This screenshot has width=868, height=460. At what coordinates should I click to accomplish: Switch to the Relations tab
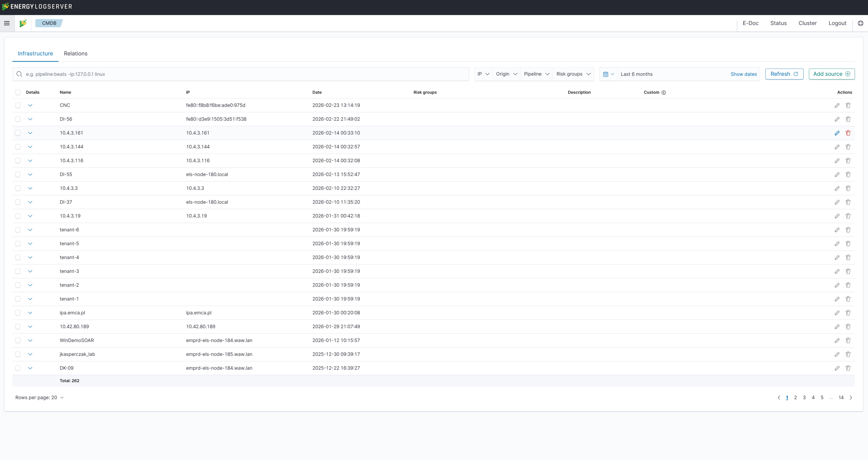coord(76,53)
